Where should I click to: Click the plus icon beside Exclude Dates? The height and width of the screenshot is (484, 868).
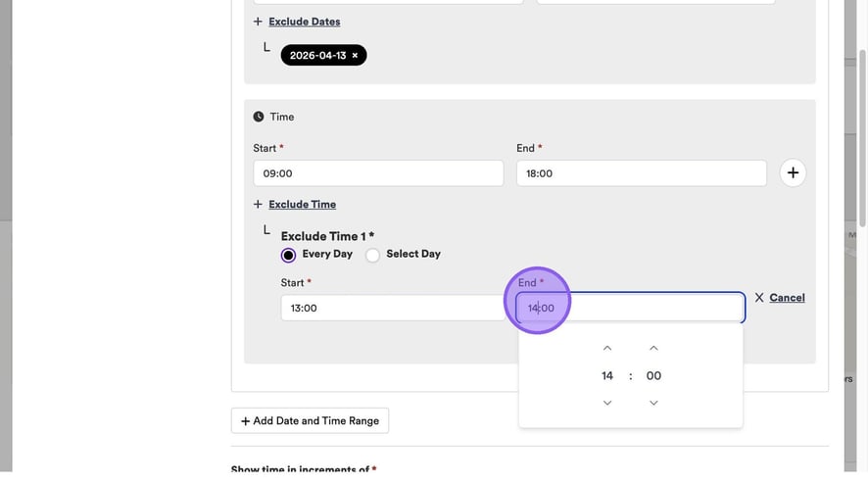click(259, 22)
